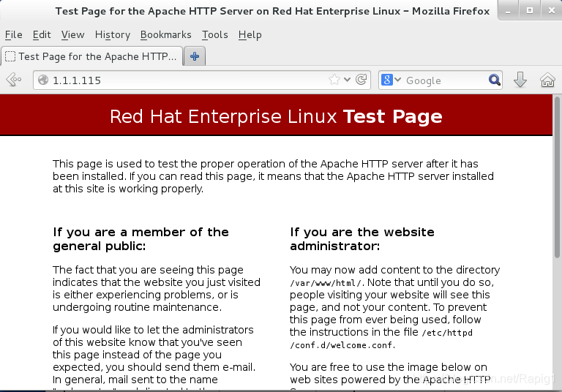The width and height of the screenshot is (562, 392).
Task: Open the History menu
Action: coord(113,35)
